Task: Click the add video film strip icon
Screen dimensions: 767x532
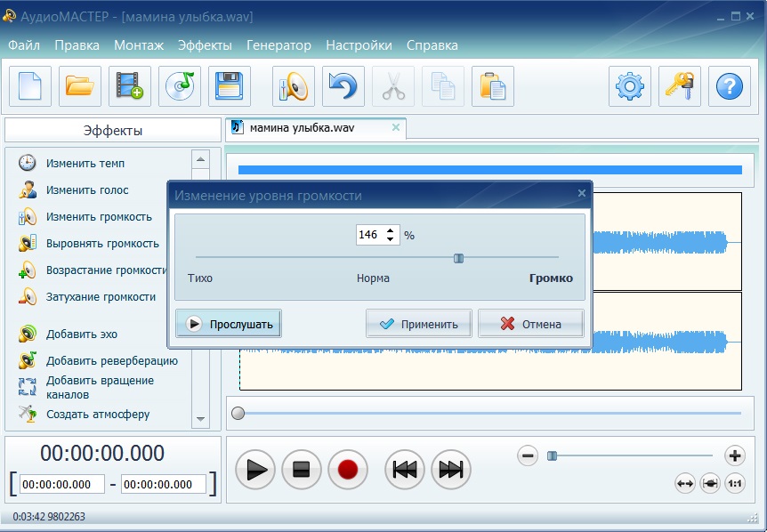Action: [x=130, y=87]
